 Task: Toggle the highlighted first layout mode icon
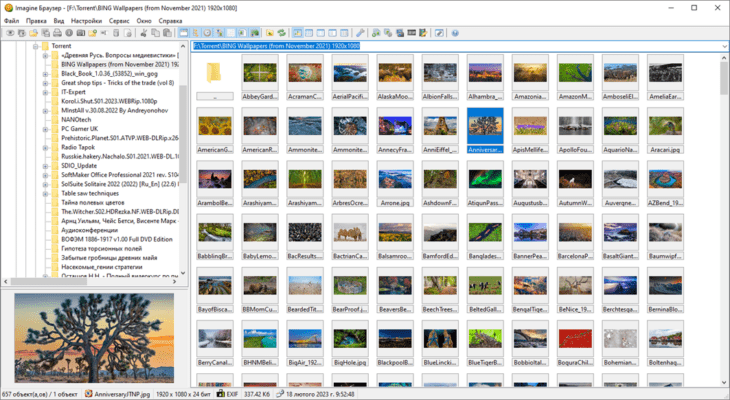(x=297, y=33)
